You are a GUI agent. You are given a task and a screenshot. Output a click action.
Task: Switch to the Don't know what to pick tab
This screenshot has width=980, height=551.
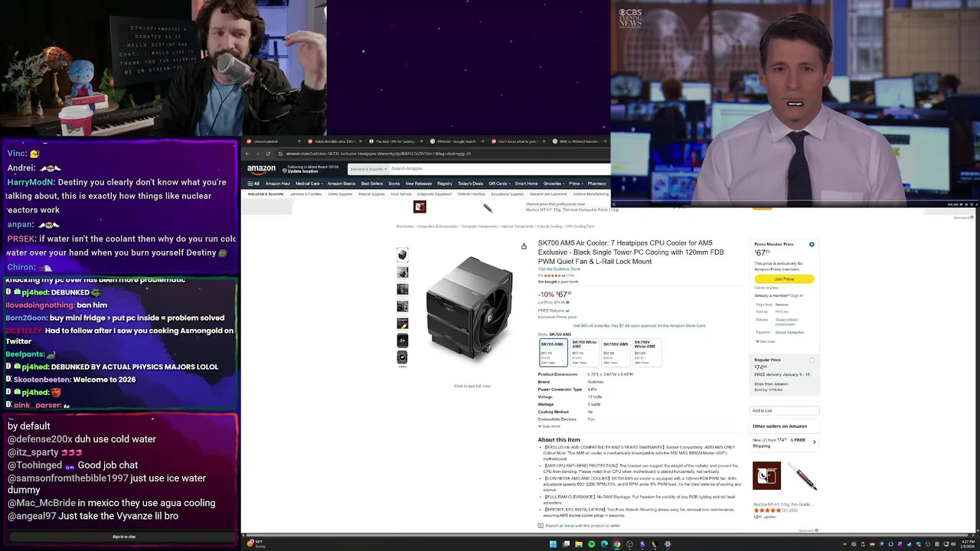click(x=517, y=142)
